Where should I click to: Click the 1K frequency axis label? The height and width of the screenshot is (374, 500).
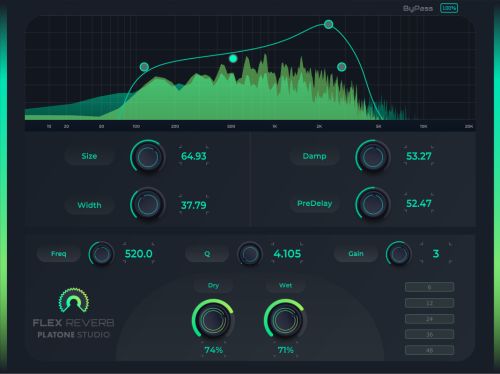(275, 126)
